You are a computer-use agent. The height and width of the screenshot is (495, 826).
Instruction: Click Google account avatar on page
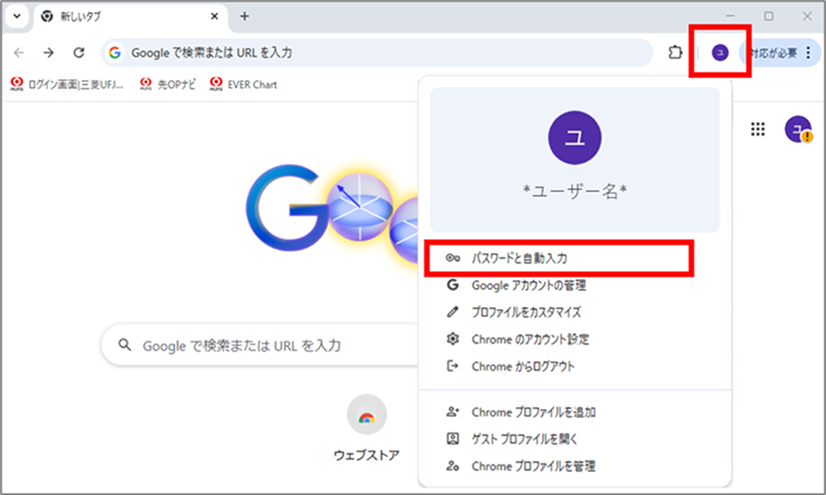(x=797, y=129)
